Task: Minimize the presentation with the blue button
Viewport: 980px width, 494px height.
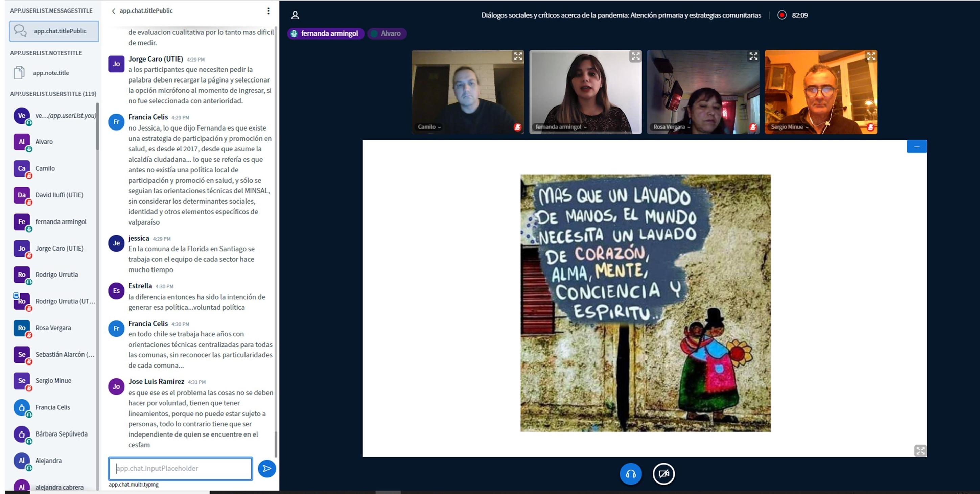Action: click(917, 146)
